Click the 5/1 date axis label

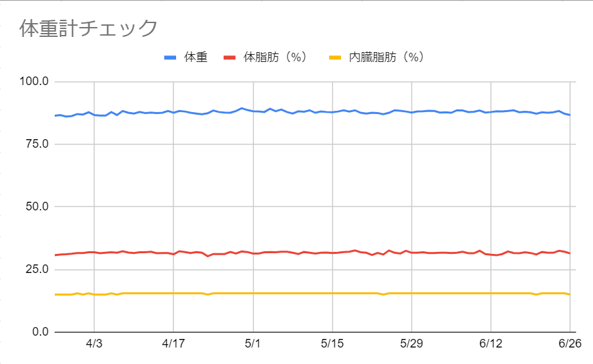[253, 344]
